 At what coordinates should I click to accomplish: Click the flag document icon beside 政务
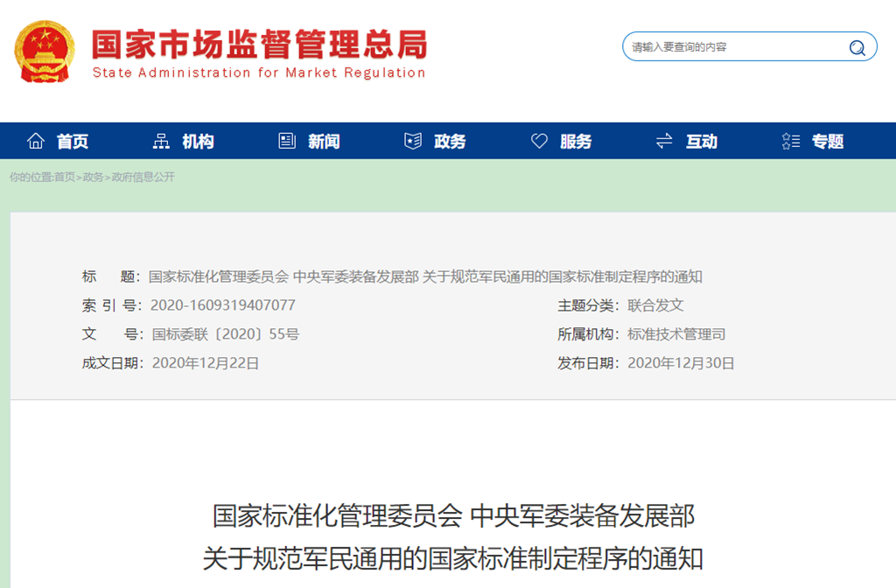(x=413, y=141)
